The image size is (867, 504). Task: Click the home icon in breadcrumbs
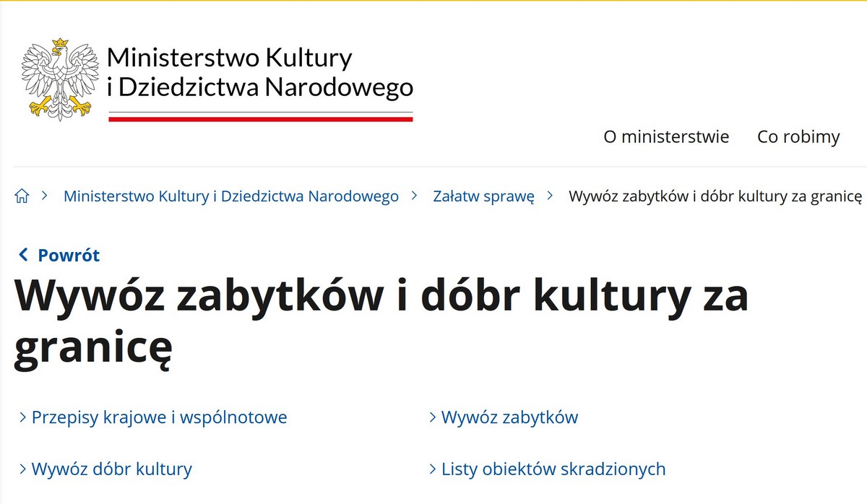pos(22,196)
